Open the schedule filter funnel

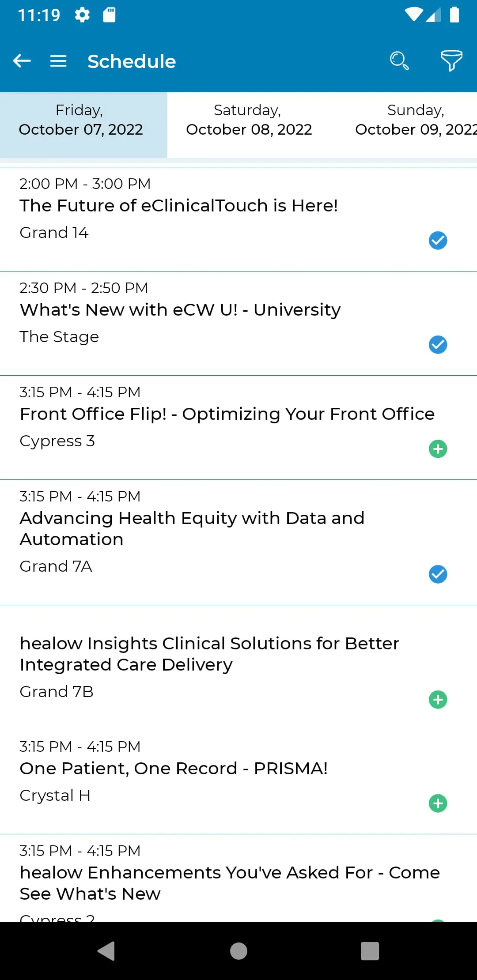pyautogui.click(x=451, y=61)
